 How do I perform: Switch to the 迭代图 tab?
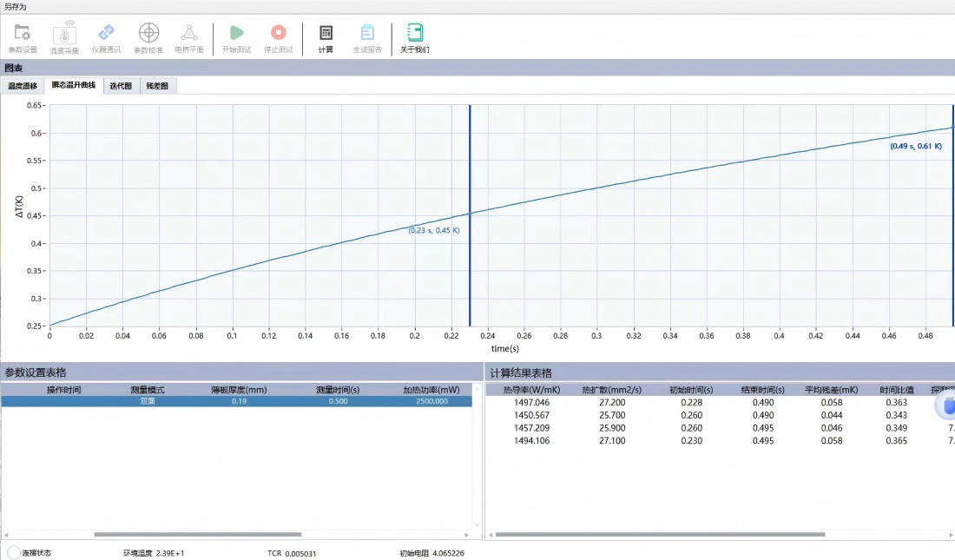tap(121, 86)
